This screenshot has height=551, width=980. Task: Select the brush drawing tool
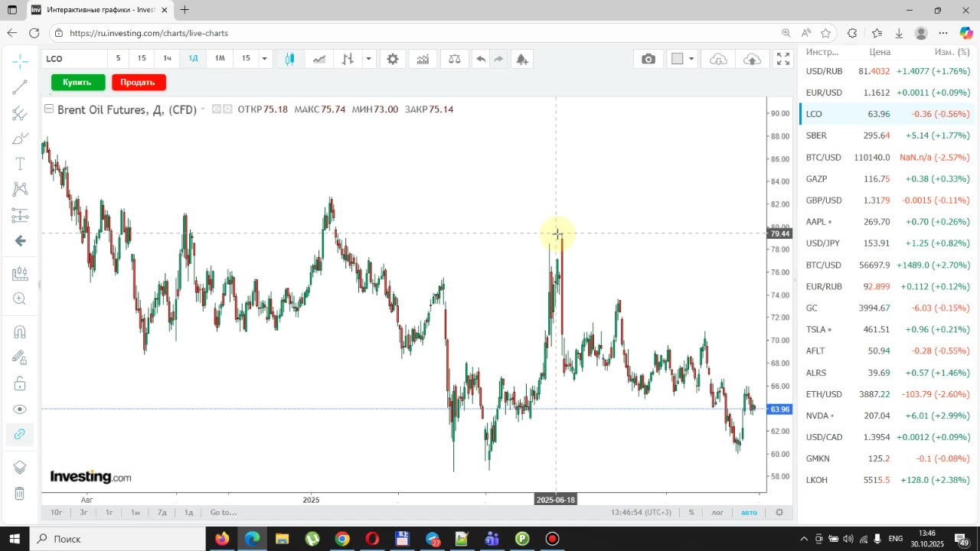point(20,139)
